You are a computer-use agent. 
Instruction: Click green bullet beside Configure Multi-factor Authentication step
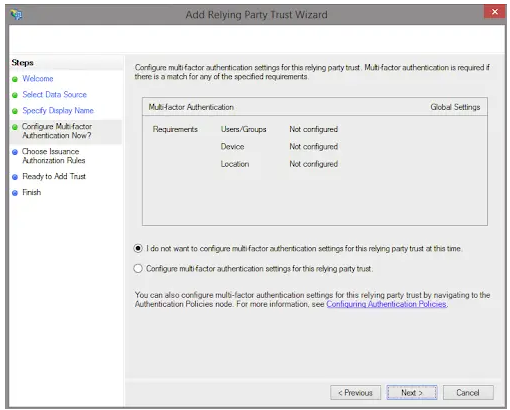[x=15, y=127]
